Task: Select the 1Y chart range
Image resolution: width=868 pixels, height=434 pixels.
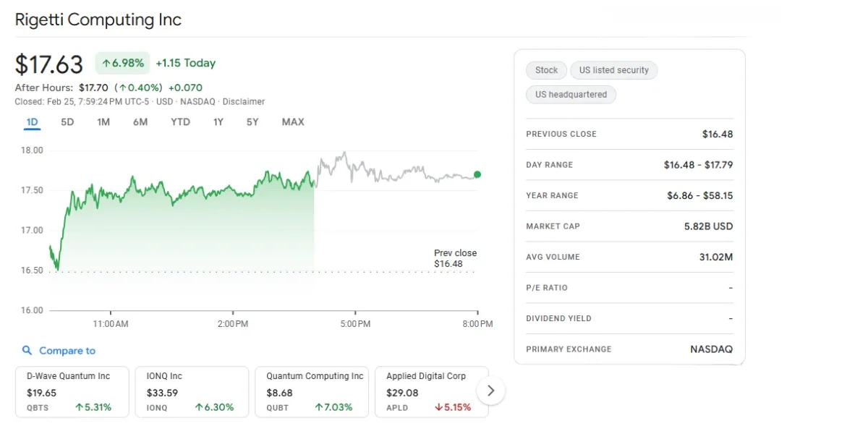Action: pyautogui.click(x=218, y=122)
